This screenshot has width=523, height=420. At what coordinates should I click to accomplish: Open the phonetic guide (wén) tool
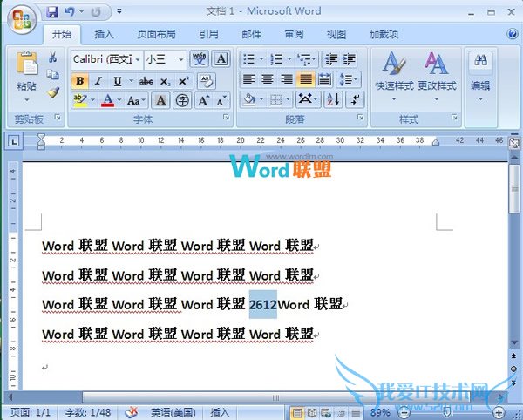coord(200,59)
